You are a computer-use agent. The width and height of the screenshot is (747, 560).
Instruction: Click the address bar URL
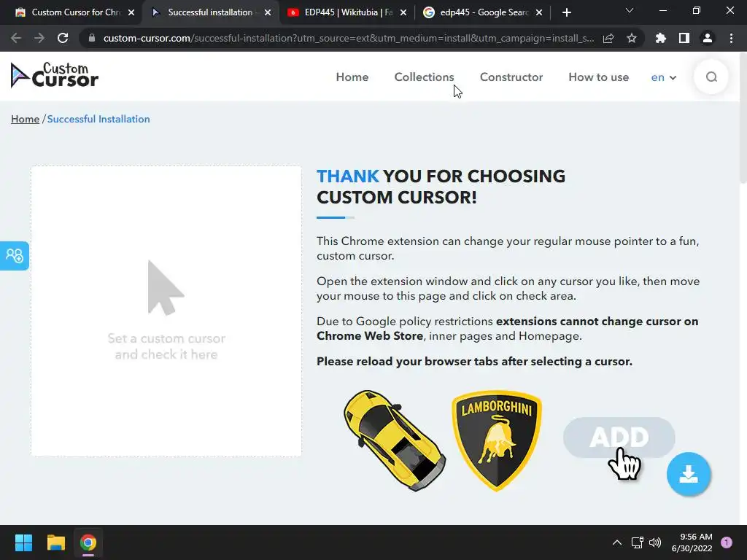(348, 38)
